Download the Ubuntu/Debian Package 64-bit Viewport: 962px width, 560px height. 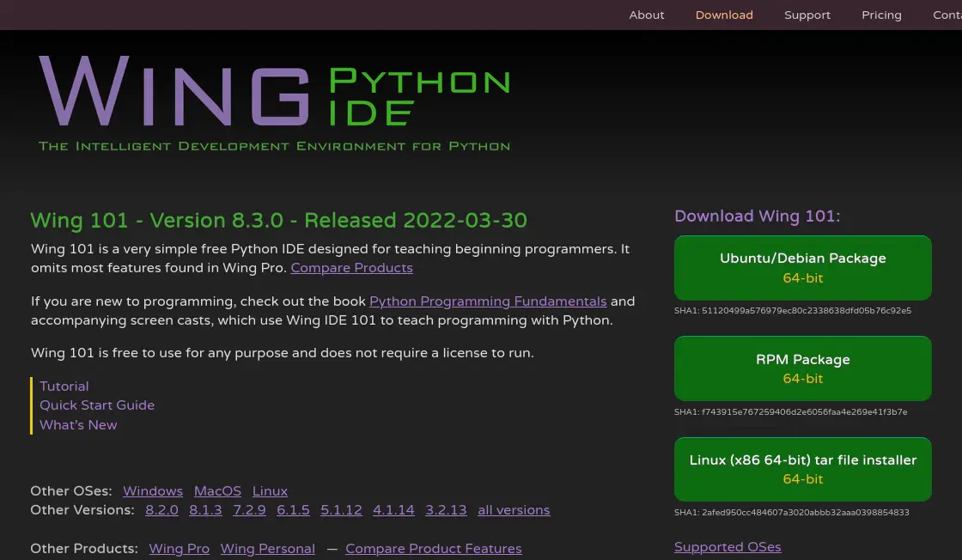(802, 268)
